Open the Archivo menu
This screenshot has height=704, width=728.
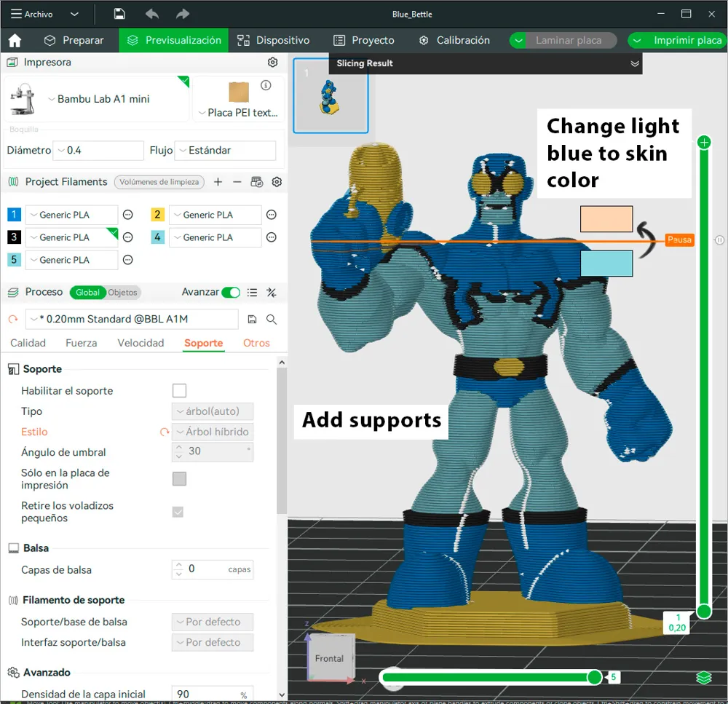point(31,14)
